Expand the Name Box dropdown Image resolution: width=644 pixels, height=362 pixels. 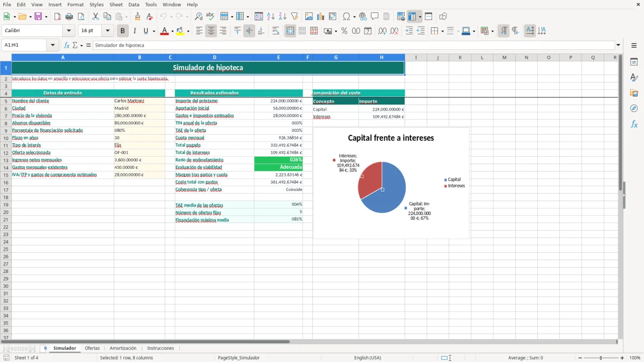[x=53, y=45]
